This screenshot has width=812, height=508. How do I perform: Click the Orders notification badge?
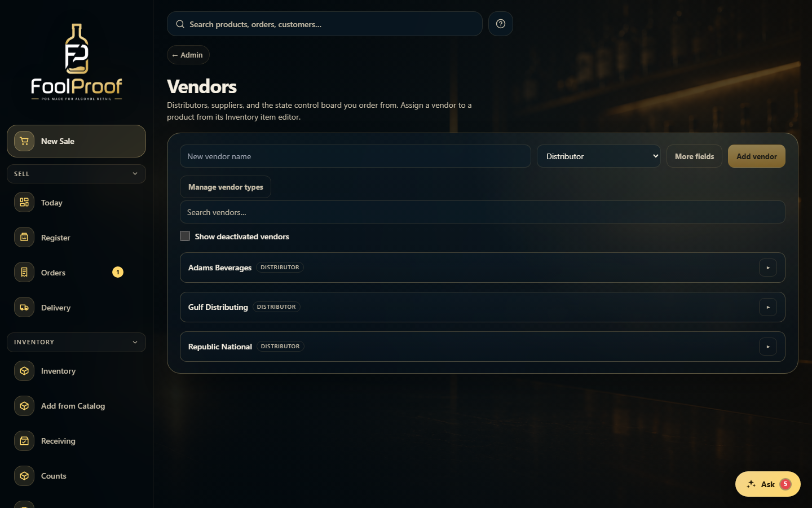pyautogui.click(x=118, y=272)
